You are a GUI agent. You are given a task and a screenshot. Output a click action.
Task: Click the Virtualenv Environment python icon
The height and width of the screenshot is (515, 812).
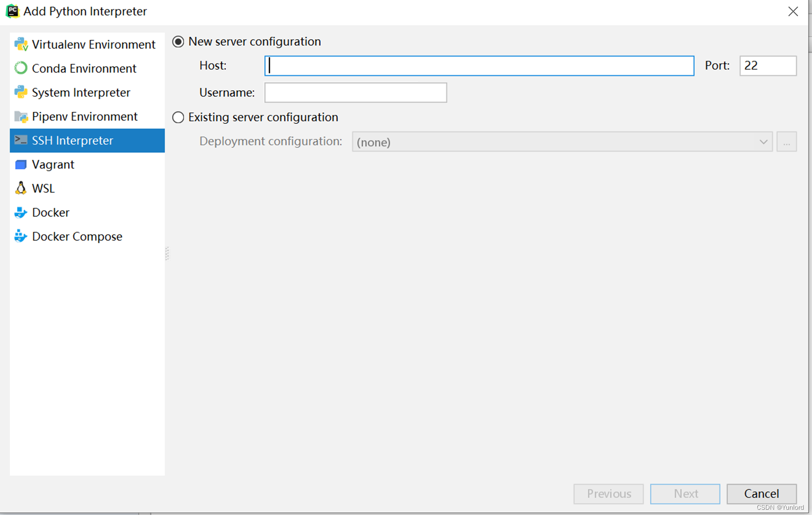(21, 45)
